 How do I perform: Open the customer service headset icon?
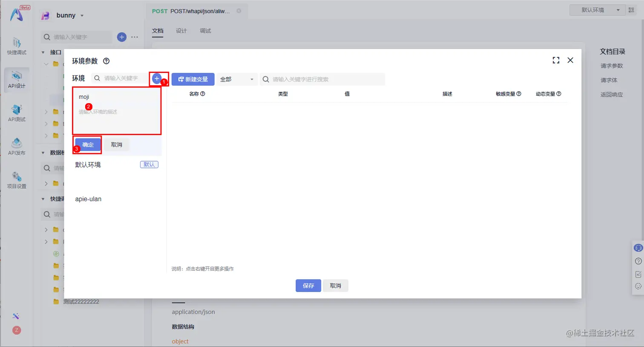click(x=638, y=248)
